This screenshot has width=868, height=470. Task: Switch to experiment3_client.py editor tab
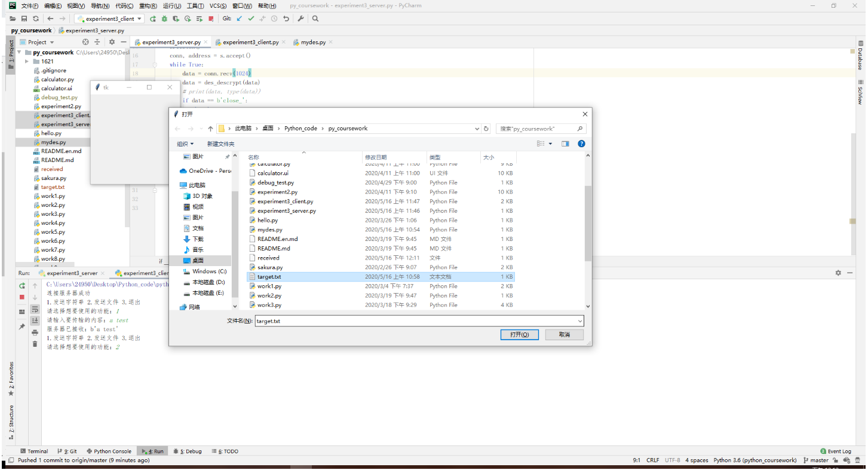click(250, 42)
